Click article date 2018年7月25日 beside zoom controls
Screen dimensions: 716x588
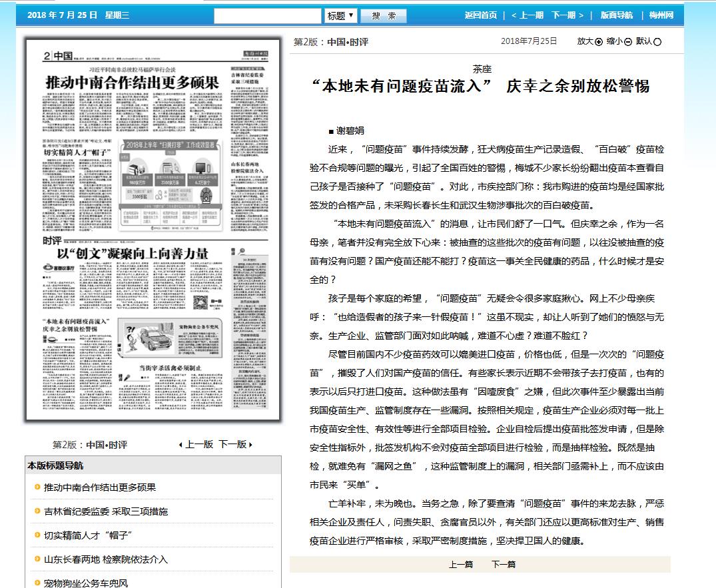click(x=529, y=41)
